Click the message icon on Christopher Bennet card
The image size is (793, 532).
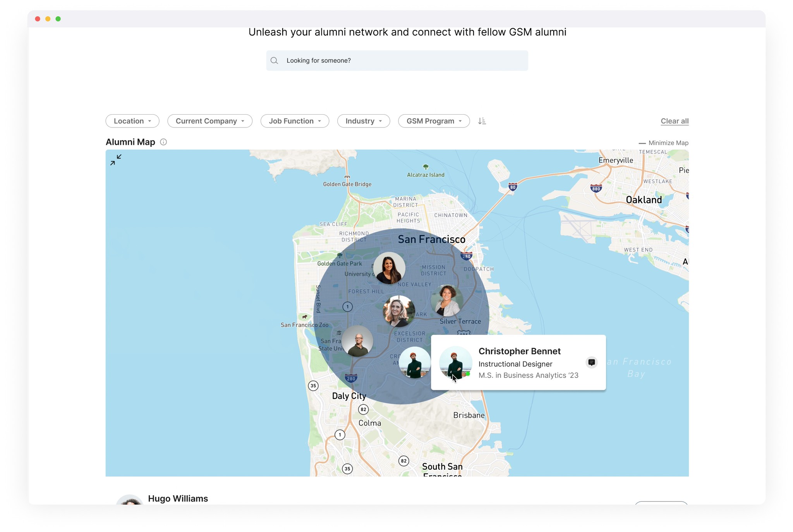[x=591, y=362]
